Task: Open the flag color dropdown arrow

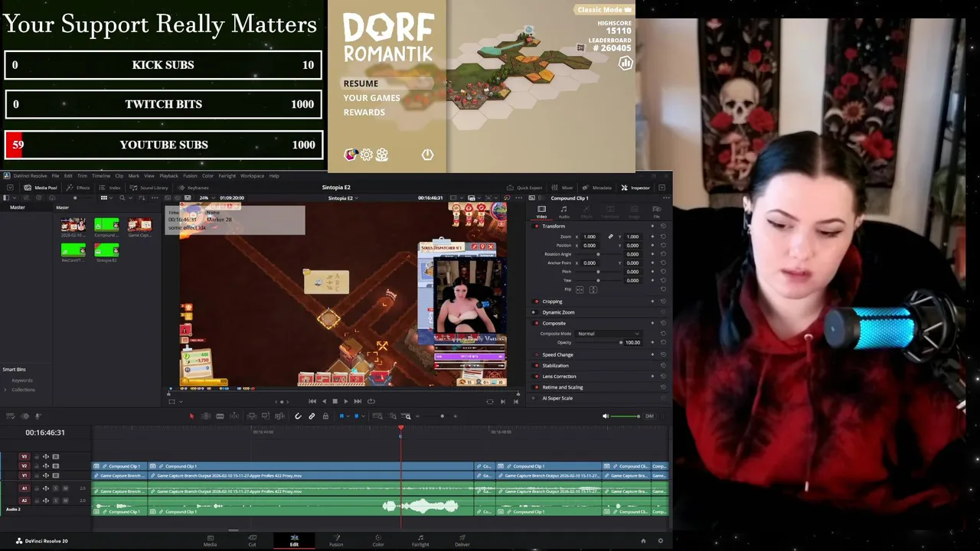Action: [x=348, y=416]
